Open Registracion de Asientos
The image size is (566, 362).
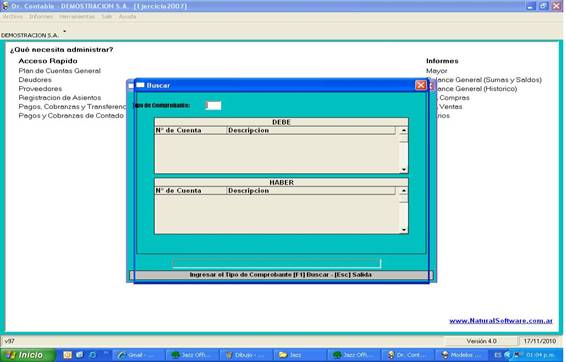60,98
